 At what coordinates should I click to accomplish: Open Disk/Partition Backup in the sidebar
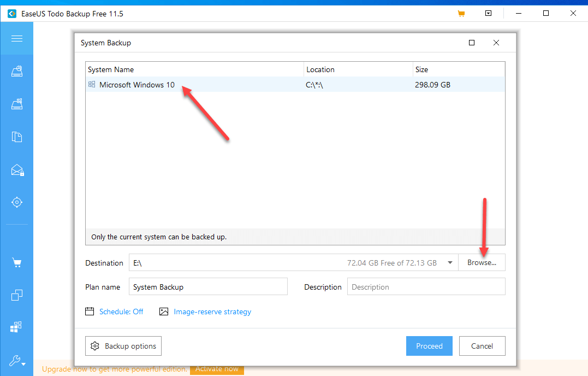click(x=17, y=71)
